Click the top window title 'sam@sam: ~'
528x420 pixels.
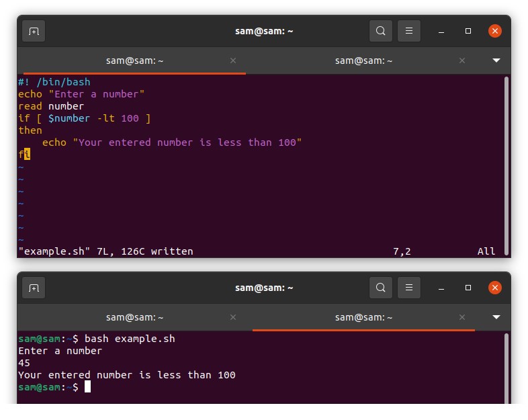pos(264,32)
